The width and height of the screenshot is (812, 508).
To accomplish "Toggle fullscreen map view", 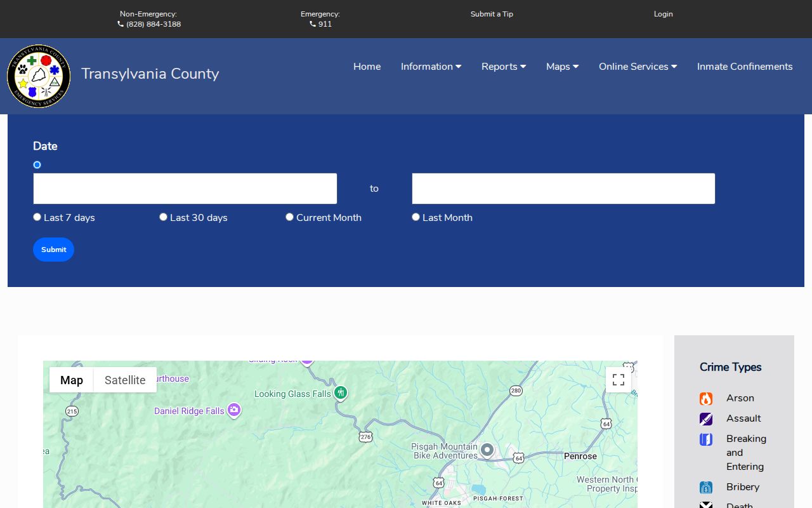I will (x=619, y=380).
